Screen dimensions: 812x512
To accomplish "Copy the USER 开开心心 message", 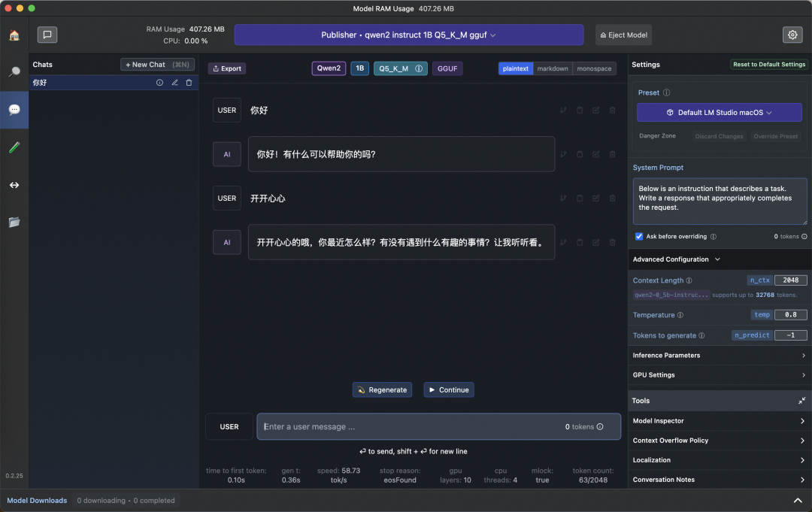I will point(580,198).
